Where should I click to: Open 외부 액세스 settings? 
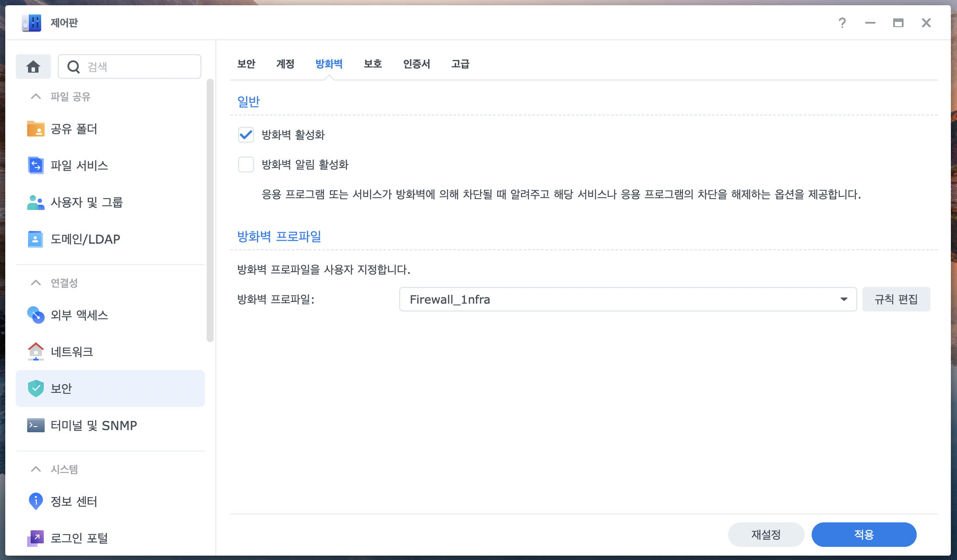[x=79, y=315]
